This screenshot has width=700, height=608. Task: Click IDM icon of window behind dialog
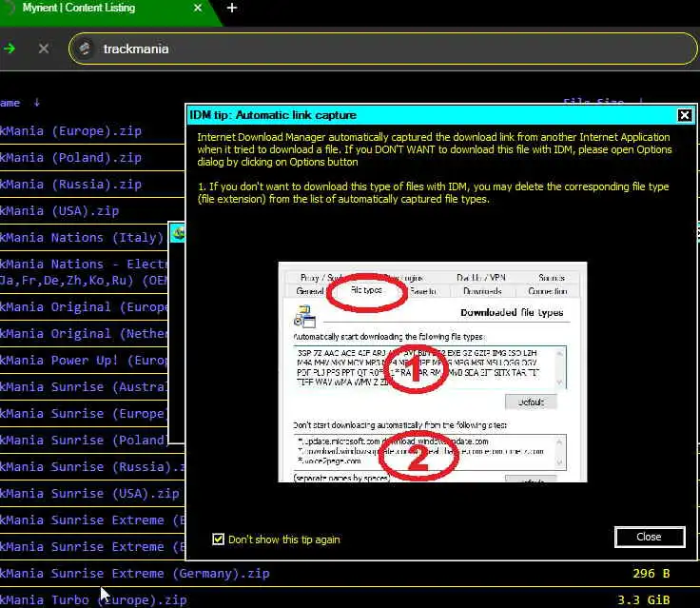coord(178,233)
